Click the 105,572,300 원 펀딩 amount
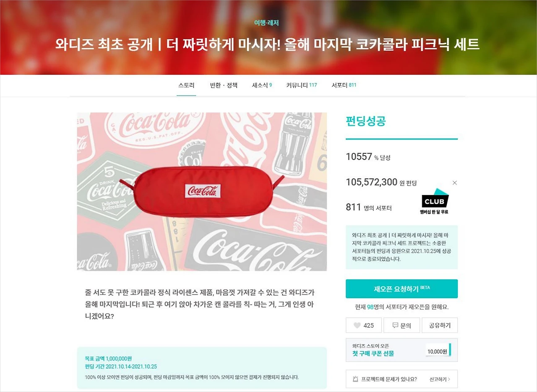 pos(381,182)
